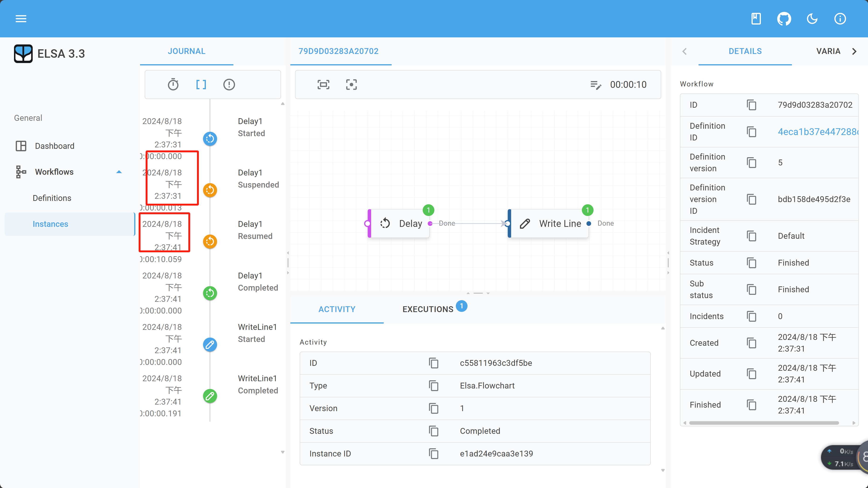Open the documentation book icon
This screenshot has height=488, width=868.
756,18
